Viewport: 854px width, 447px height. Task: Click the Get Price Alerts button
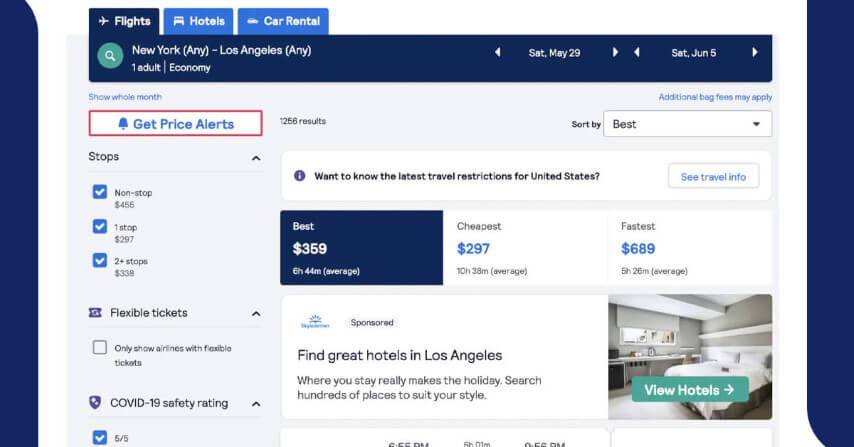pos(175,124)
